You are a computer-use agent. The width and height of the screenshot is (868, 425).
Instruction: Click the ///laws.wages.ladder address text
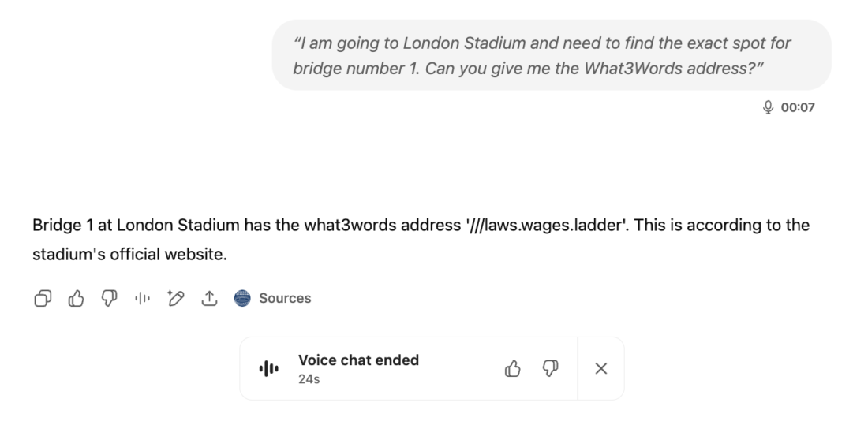(548, 226)
